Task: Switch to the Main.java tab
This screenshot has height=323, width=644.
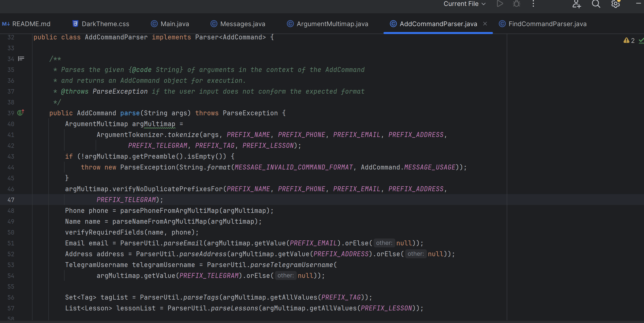Action: pyautogui.click(x=170, y=24)
